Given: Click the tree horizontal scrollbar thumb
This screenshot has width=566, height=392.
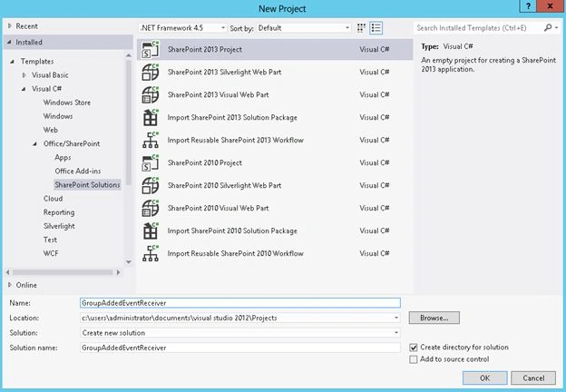Looking at the screenshot, I should [63, 272].
